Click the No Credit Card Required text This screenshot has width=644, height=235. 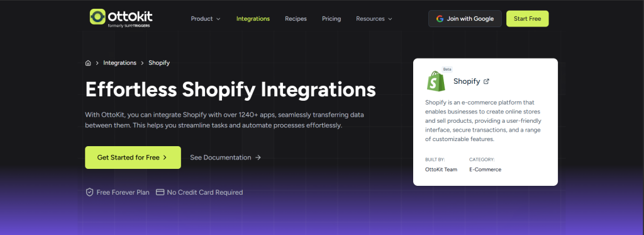[x=205, y=192]
